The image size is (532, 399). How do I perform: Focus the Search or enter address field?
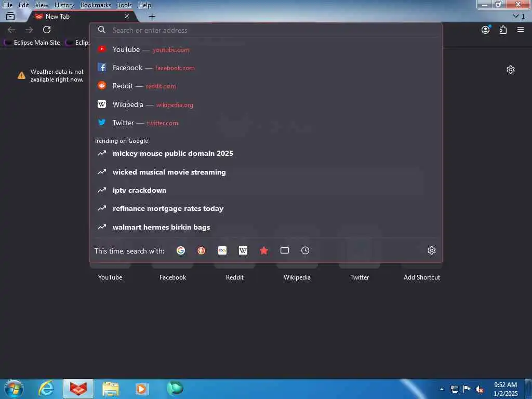click(x=266, y=30)
